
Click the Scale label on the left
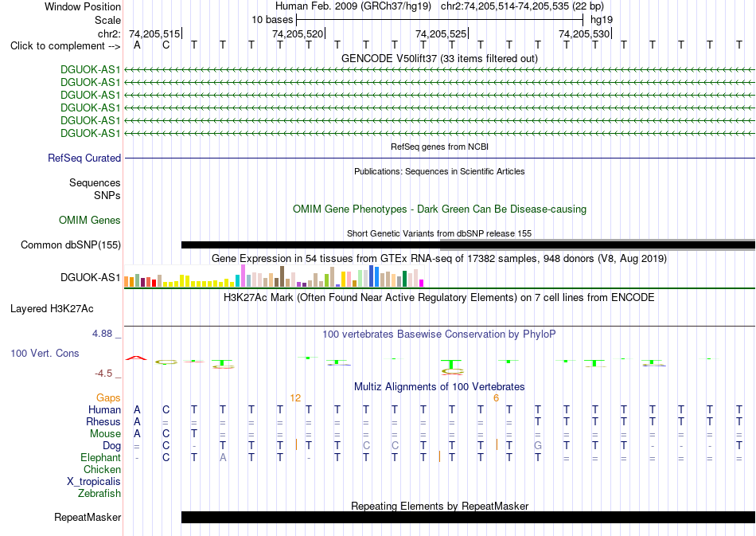click(107, 20)
